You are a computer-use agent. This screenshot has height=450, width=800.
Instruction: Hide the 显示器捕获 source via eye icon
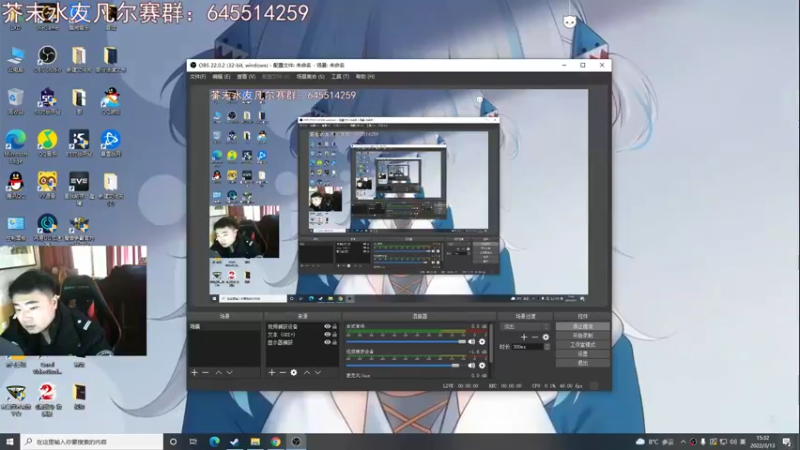[327, 342]
